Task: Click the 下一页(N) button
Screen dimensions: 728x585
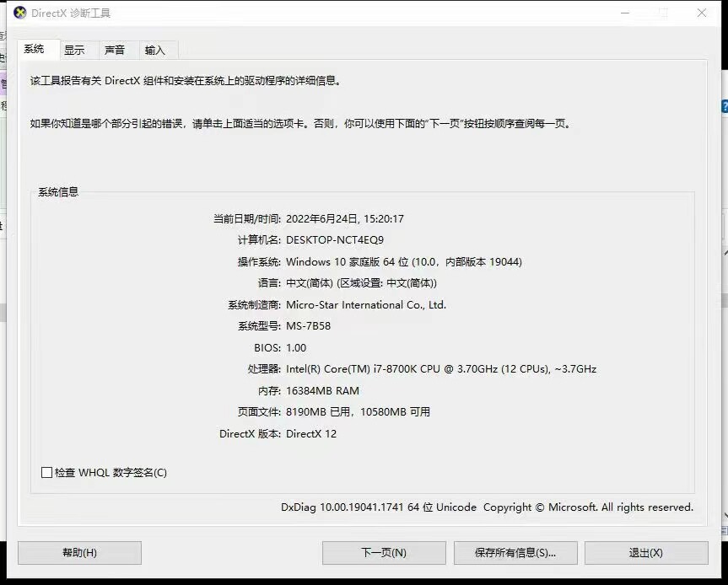Action: (x=384, y=553)
